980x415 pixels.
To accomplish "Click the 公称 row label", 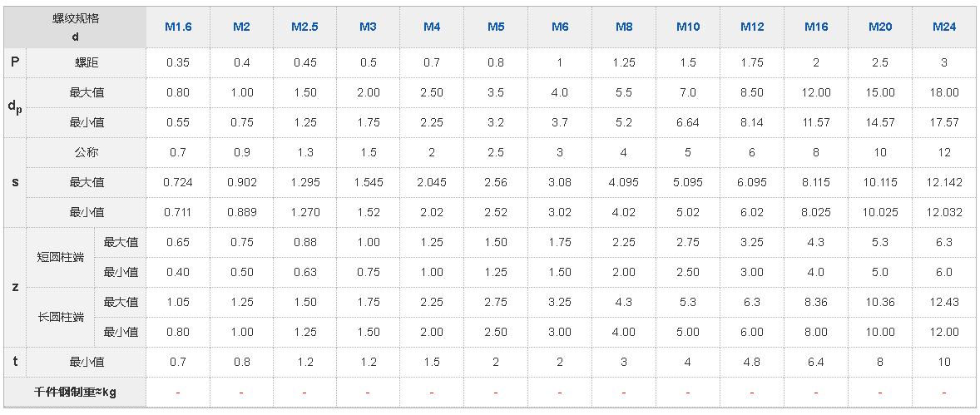I will coord(87,152).
